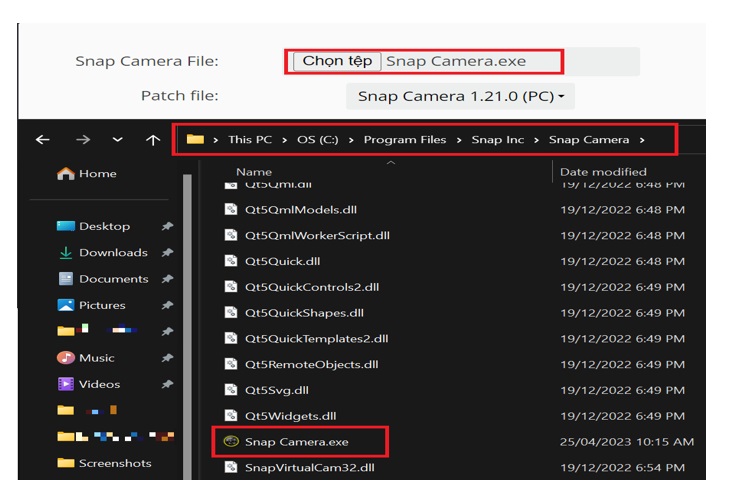Click the up directory arrow

[x=152, y=140]
